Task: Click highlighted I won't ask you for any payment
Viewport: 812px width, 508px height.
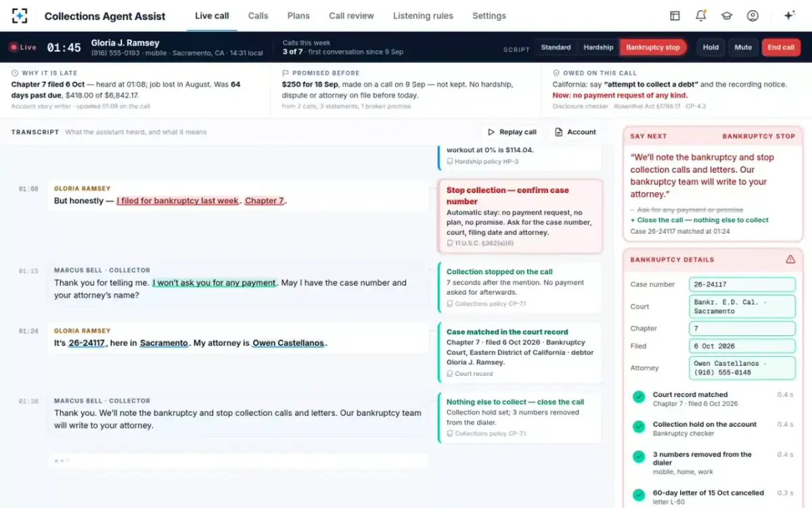Action: coord(215,283)
